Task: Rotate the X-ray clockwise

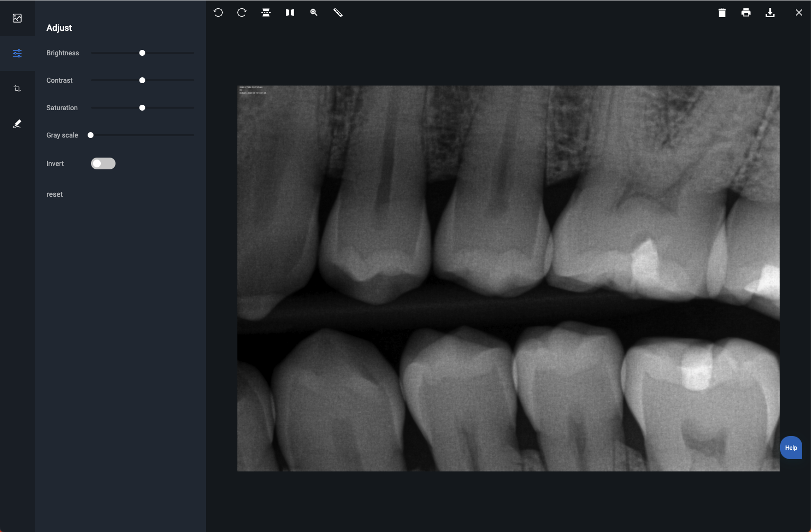Action: (242, 13)
